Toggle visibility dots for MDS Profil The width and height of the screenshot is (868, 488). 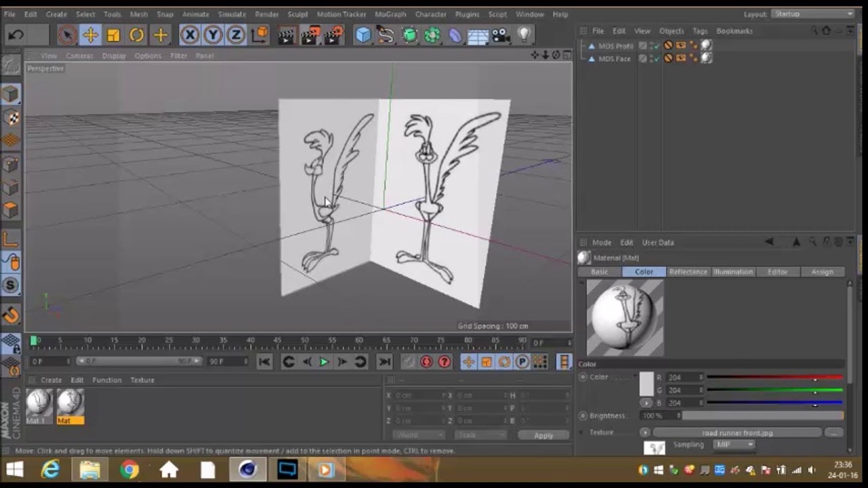[652, 46]
